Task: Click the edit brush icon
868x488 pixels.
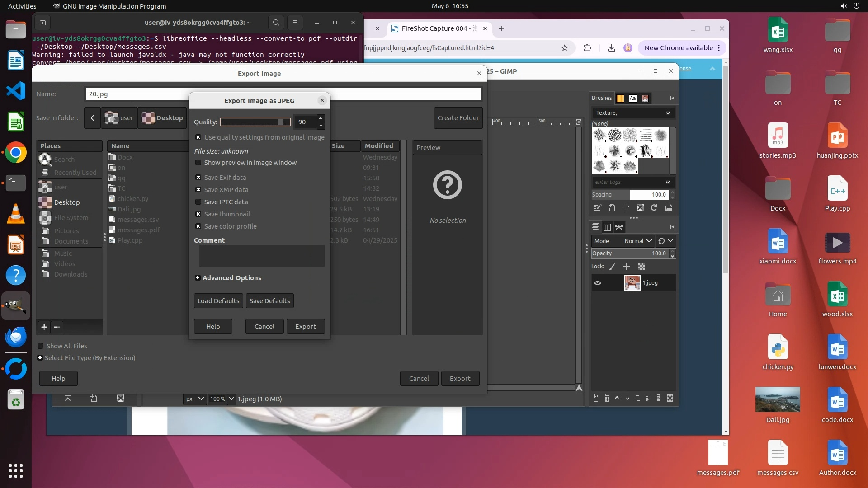Action: point(598,208)
